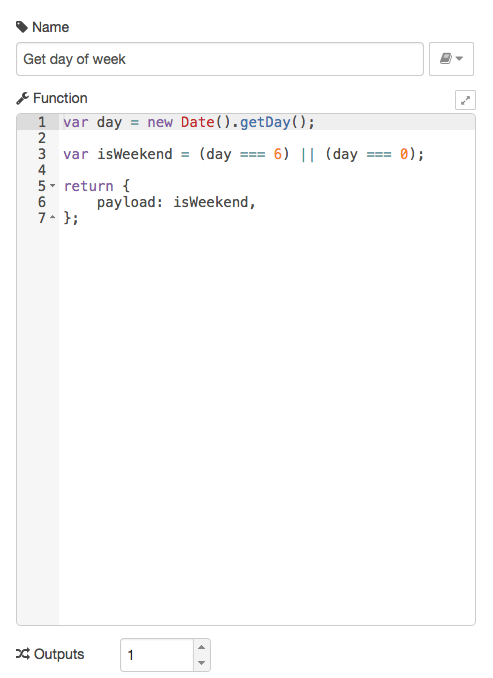Click 'payload: isWeekend,' on line 6
The image size is (493, 678).
pyautogui.click(x=176, y=202)
